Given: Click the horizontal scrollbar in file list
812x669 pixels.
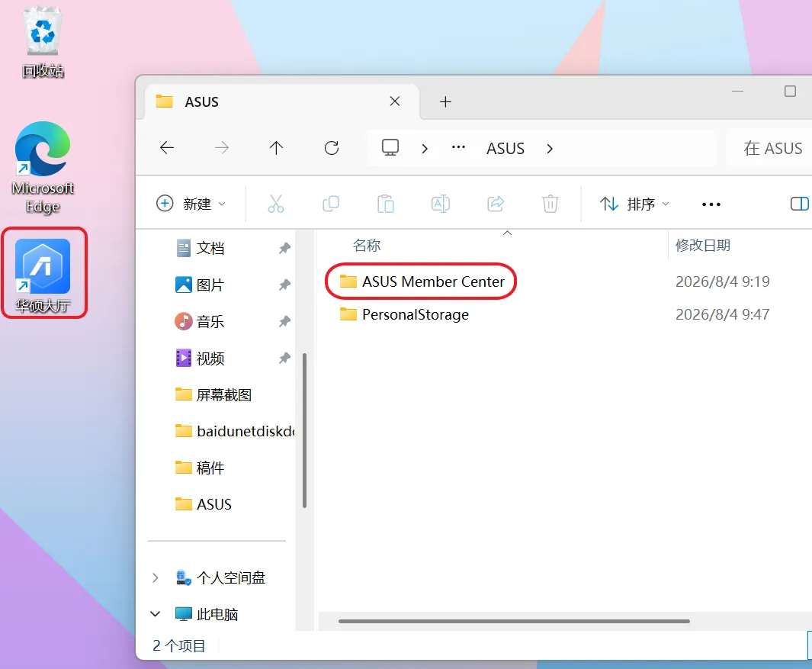Looking at the screenshot, I should 514,621.
